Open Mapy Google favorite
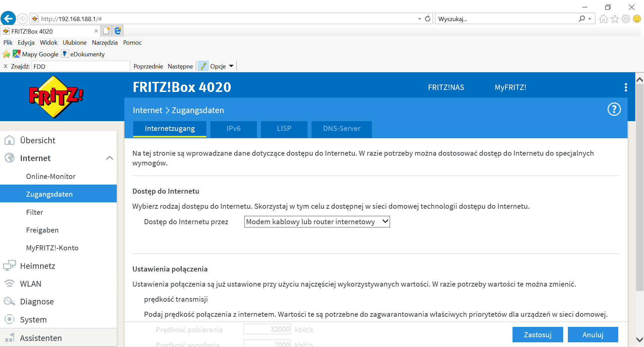The height and width of the screenshot is (347, 644). click(x=36, y=54)
